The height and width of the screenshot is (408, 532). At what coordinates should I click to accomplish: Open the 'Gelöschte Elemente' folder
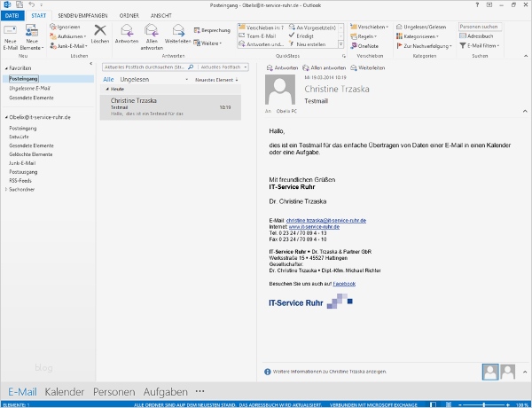coord(31,154)
